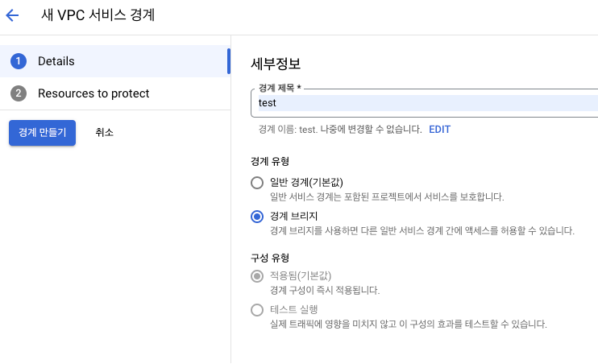Click the 경계 브리지 option label text
598x364 pixels.
pos(293,216)
